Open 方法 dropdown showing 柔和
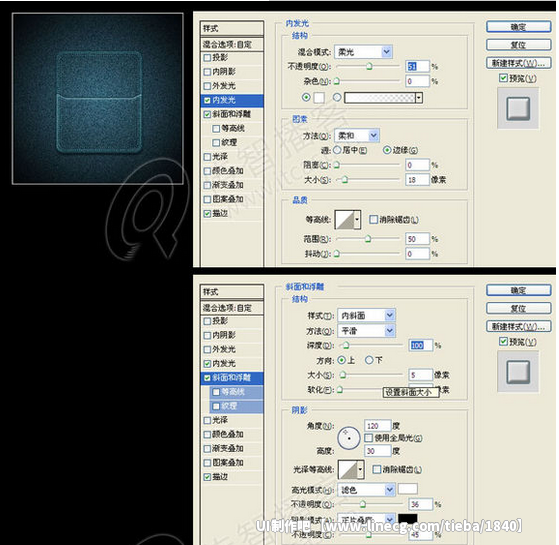 click(x=357, y=135)
